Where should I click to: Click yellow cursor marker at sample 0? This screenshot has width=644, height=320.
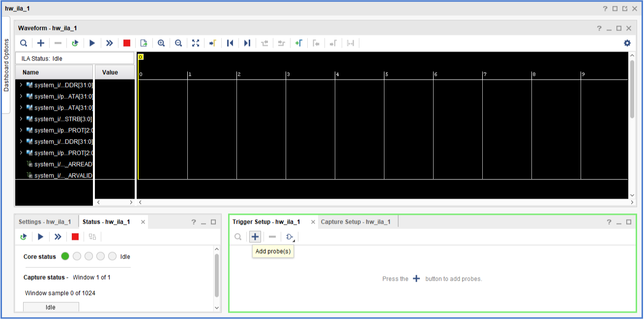(141, 57)
